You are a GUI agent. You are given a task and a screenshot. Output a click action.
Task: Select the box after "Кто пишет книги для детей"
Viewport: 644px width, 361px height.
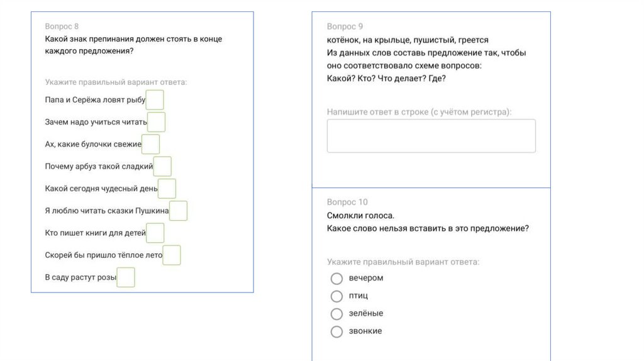point(155,233)
